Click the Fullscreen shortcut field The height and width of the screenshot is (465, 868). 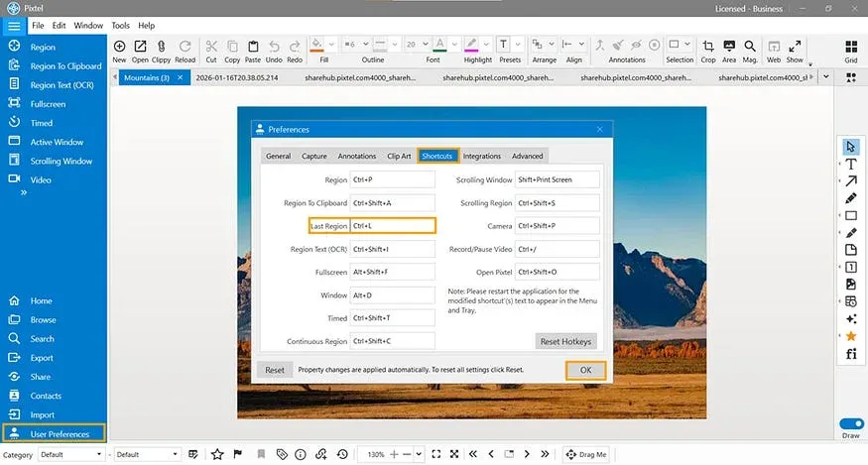pyautogui.click(x=393, y=272)
